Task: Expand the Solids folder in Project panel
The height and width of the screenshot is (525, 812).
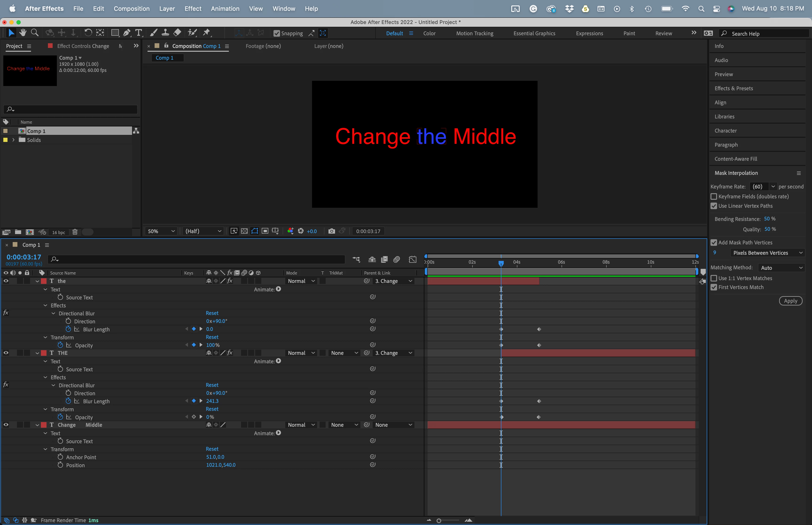Action: [x=13, y=140]
